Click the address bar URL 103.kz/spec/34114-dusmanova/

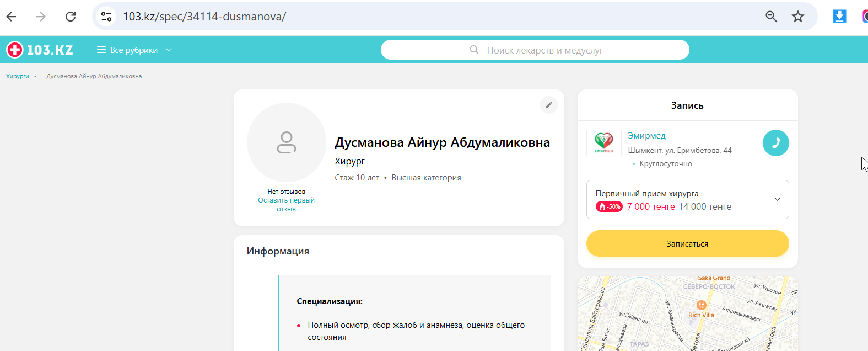(204, 17)
